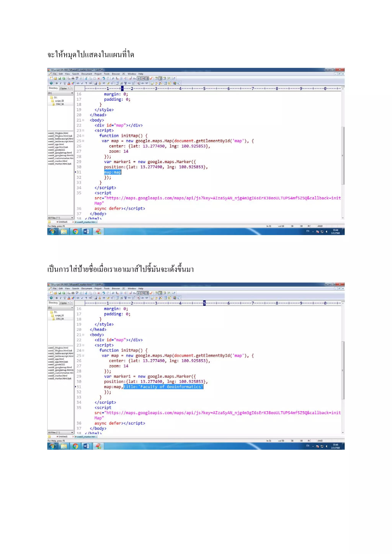
Task: Click Anchor icon in bottom HTML toolbar
Action: (x=100, y=298)
